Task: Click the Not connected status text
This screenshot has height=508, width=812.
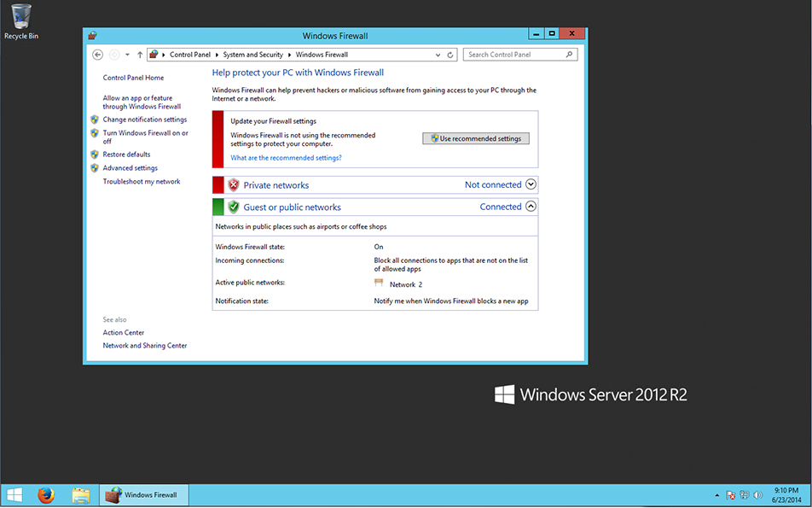Action: click(493, 184)
